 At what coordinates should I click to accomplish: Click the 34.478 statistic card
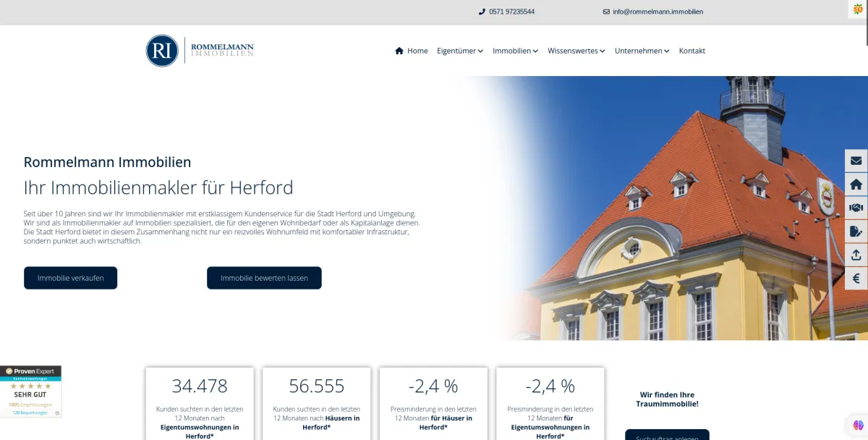click(200, 404)
